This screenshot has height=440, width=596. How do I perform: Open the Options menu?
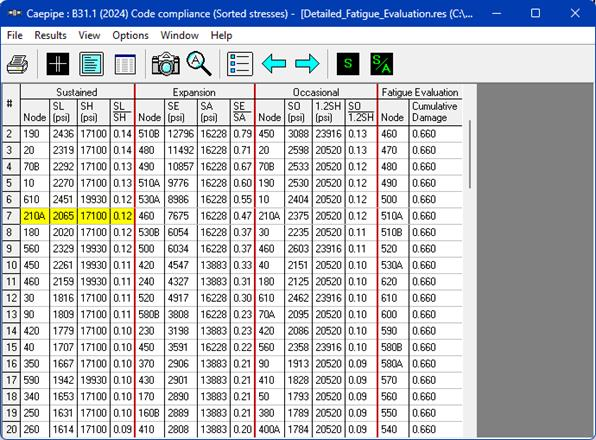(130, 35)
